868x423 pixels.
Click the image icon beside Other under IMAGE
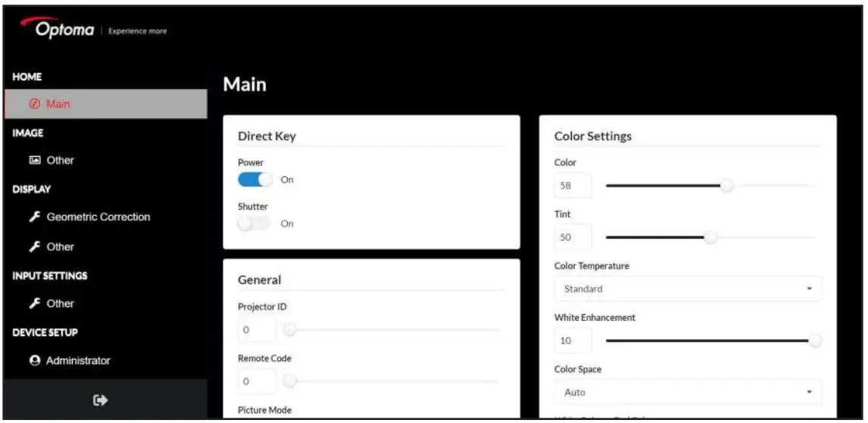[x=35, y=160]
